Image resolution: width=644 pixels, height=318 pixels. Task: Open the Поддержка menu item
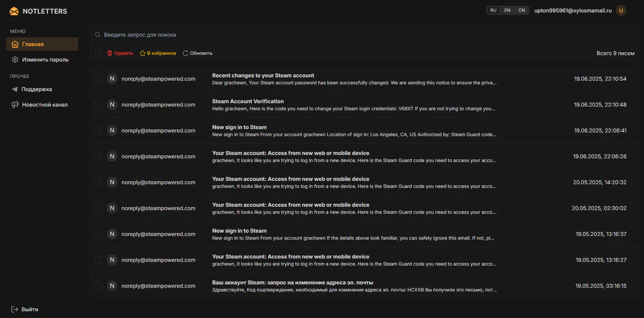click(x=42, y=89)
